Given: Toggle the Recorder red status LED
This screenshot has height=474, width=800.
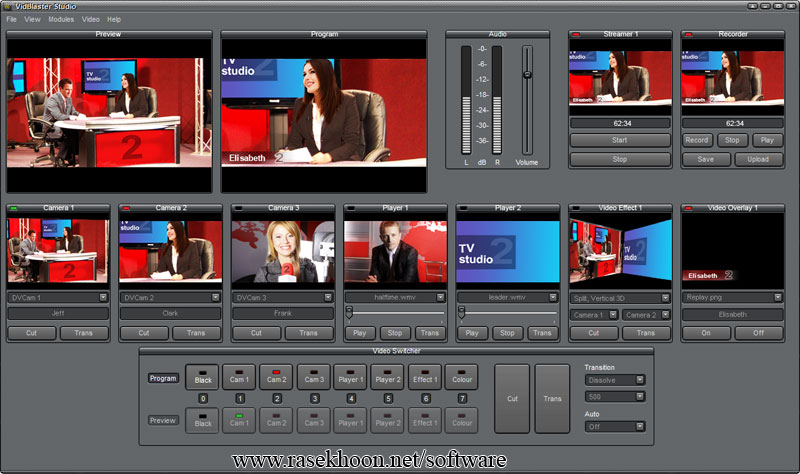Looking at the screenshot, I should click(x=688, y=34).
